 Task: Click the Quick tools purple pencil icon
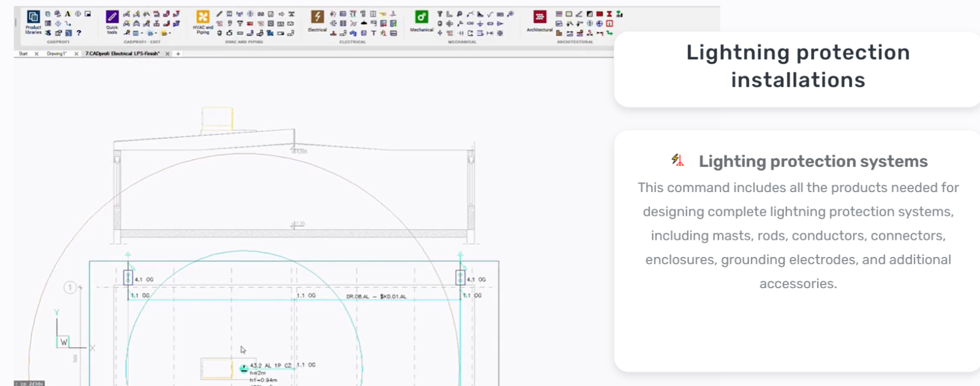pos(112,17)
